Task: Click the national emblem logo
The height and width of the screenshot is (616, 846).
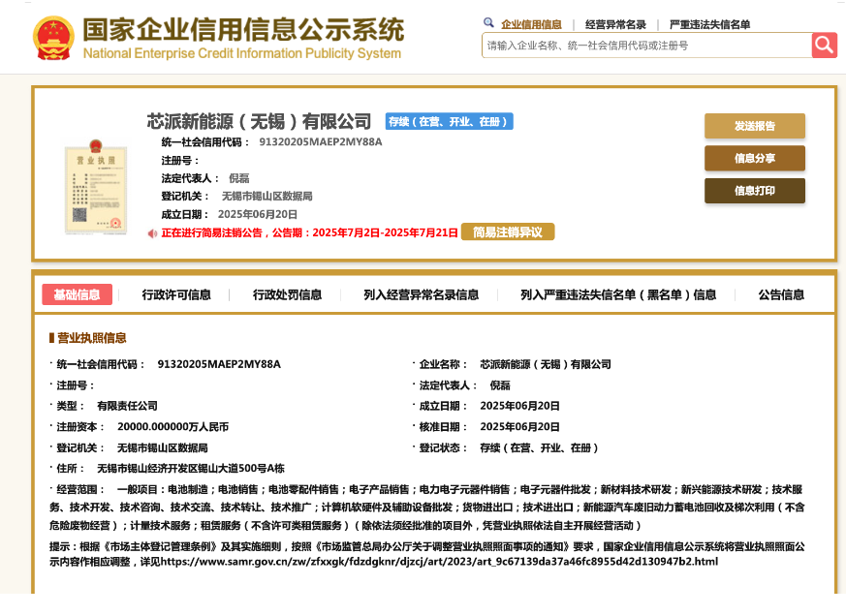Action: [53, 37]
